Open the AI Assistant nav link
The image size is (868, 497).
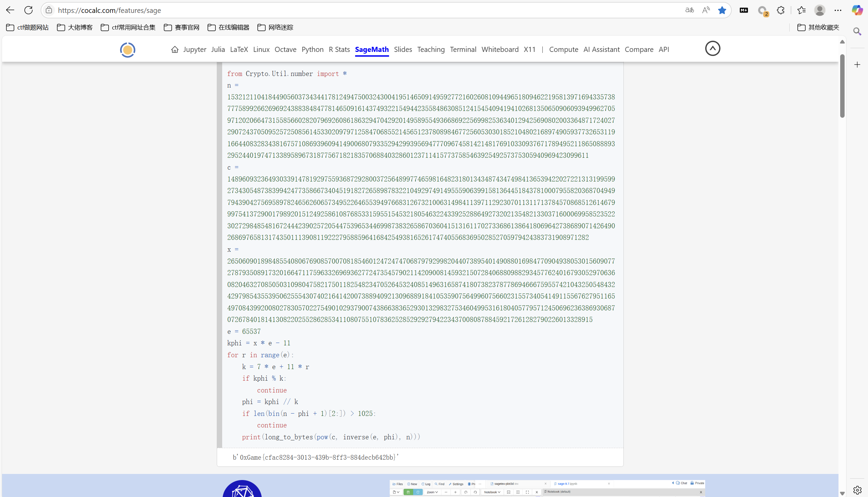click(601, 50)
